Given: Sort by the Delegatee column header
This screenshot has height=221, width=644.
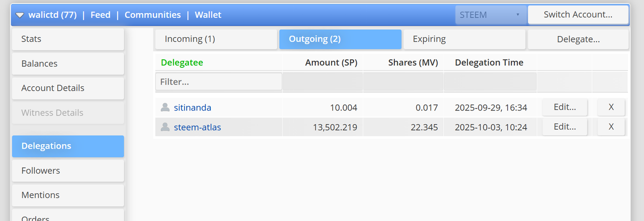Looking at the screenshot, I should click(x=182, y=63).
